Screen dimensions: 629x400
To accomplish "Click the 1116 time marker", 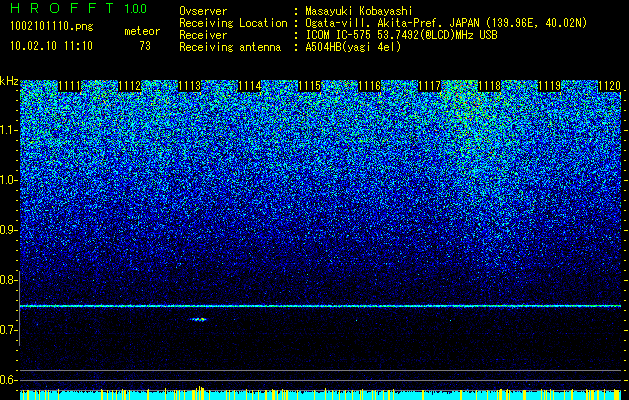I will click(x=369, y=86).
